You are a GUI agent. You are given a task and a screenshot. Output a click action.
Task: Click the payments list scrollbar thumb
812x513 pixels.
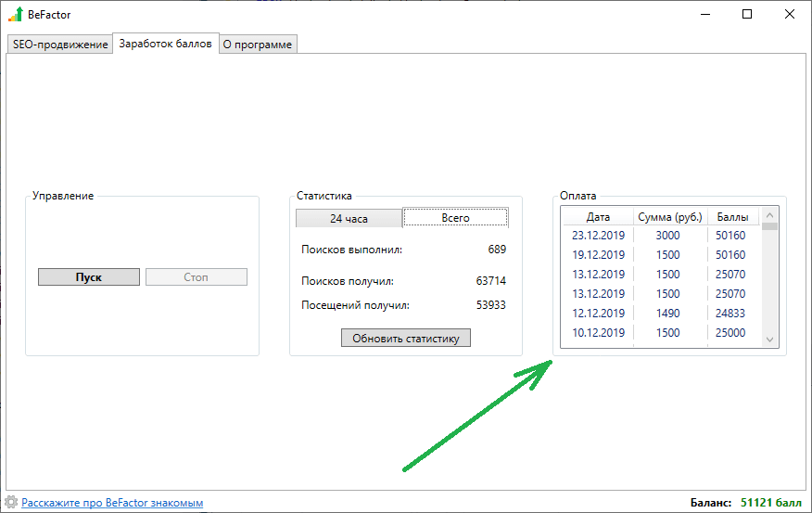tap(769, 226)
